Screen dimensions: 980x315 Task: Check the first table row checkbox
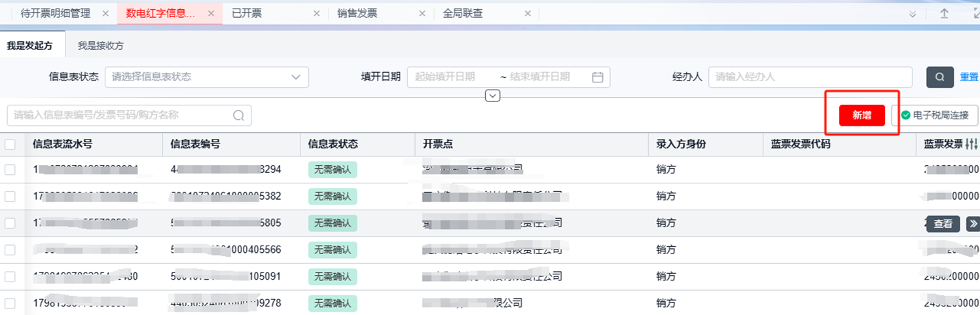coord(10,170)
